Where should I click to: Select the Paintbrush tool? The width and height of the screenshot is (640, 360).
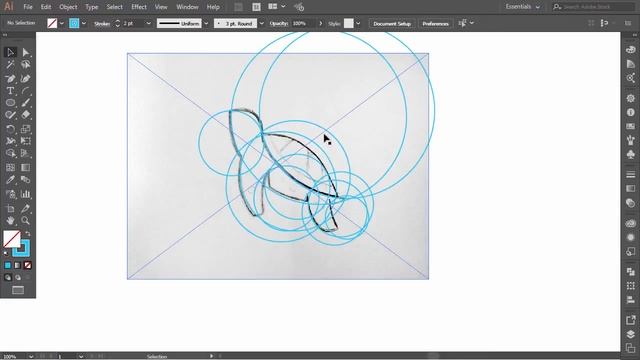(25, 103)
